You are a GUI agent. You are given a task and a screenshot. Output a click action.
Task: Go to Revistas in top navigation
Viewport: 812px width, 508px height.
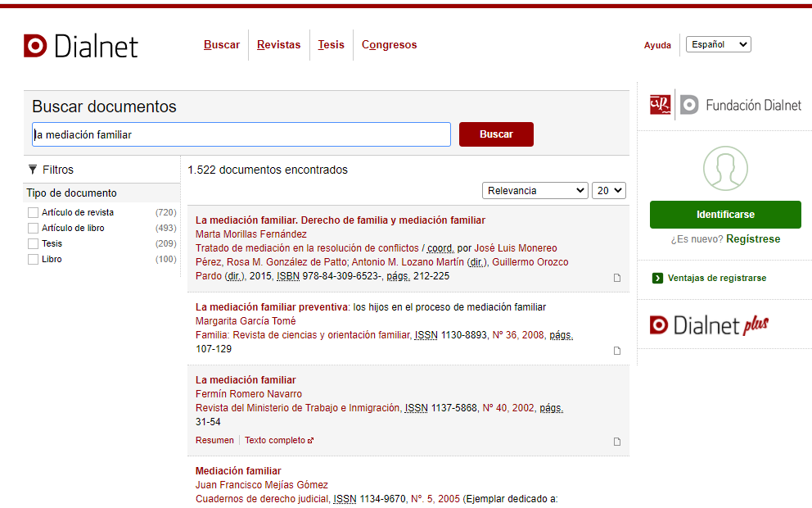(x=278, y=45)
